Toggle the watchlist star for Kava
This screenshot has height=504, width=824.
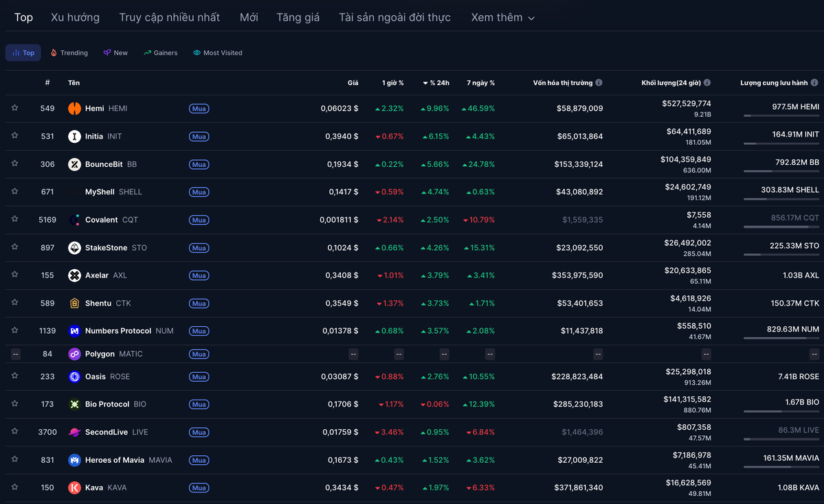14,487
